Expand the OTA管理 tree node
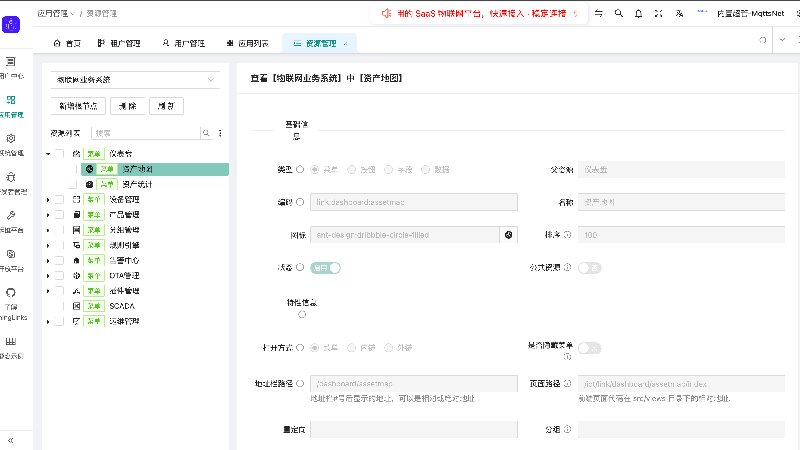This screenshot has width=800, height=450. (x=48, y=276)
